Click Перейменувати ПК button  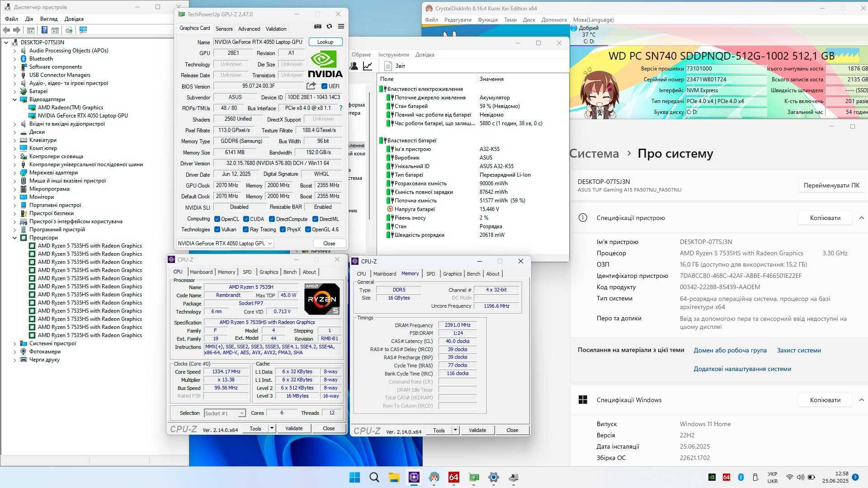831,185
